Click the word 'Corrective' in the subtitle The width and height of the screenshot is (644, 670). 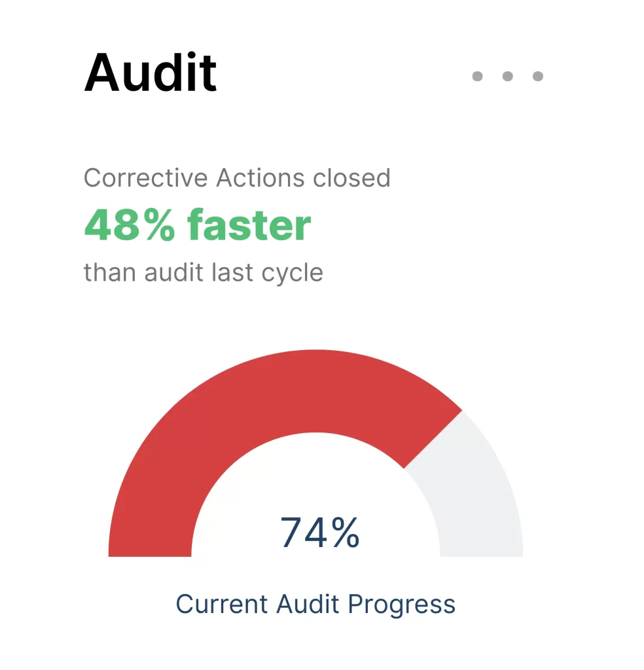146,178
